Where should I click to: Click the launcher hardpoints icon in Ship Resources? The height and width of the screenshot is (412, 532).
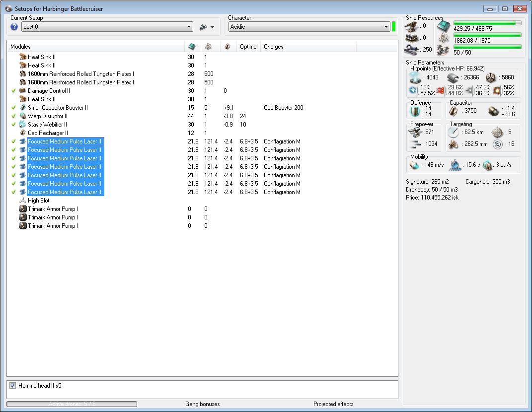point(412,38)
